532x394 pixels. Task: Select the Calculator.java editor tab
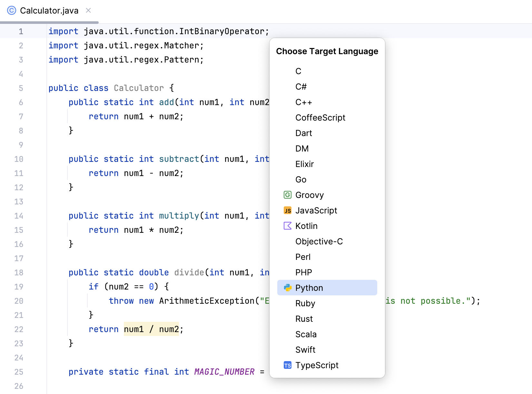click(49, 11)
